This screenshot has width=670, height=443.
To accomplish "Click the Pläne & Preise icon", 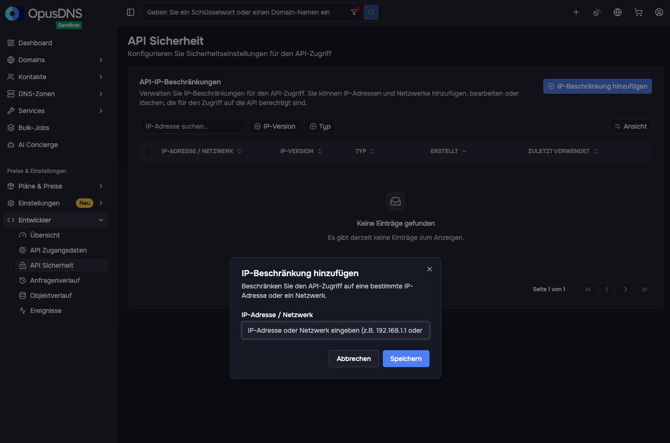I will click(x=11, y=186).
